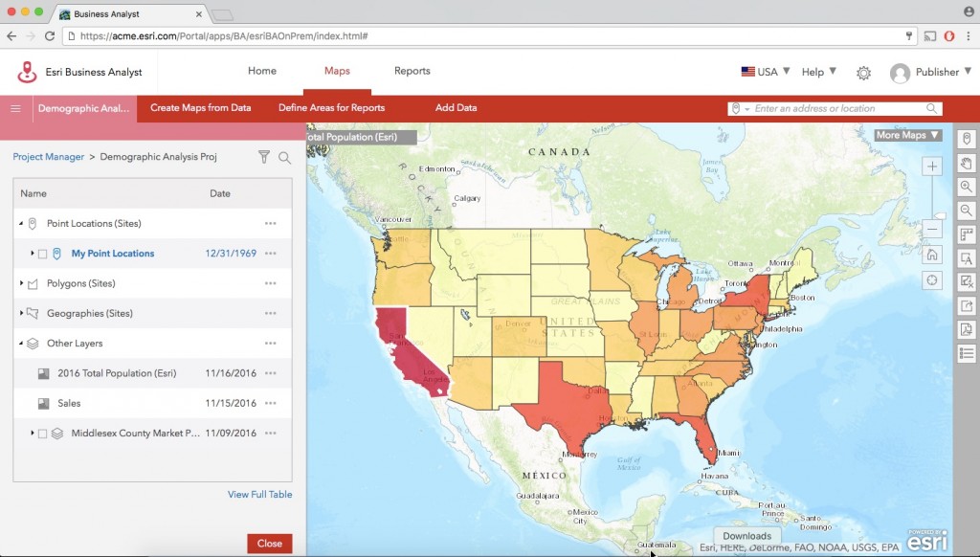Image resolution: width=980 pixels, height=557 pixels.
Task: Open options for the Sales layer
Action: [x=270, y=403]
